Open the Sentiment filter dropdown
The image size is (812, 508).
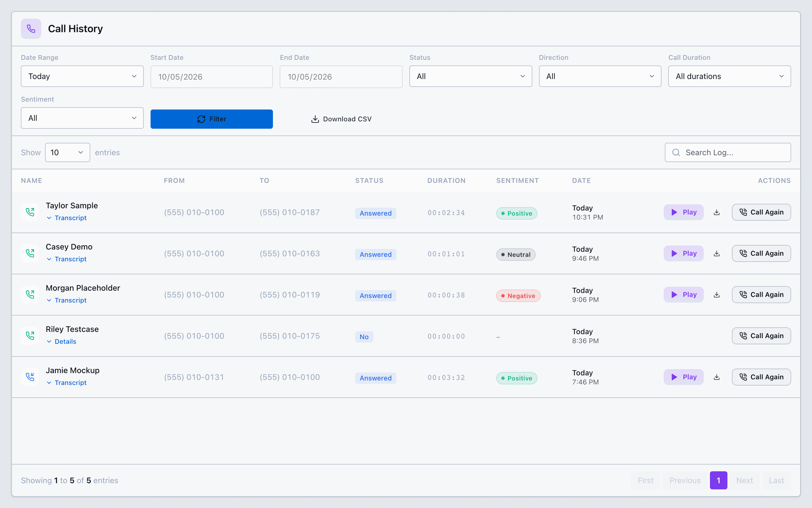coord(82,118)
